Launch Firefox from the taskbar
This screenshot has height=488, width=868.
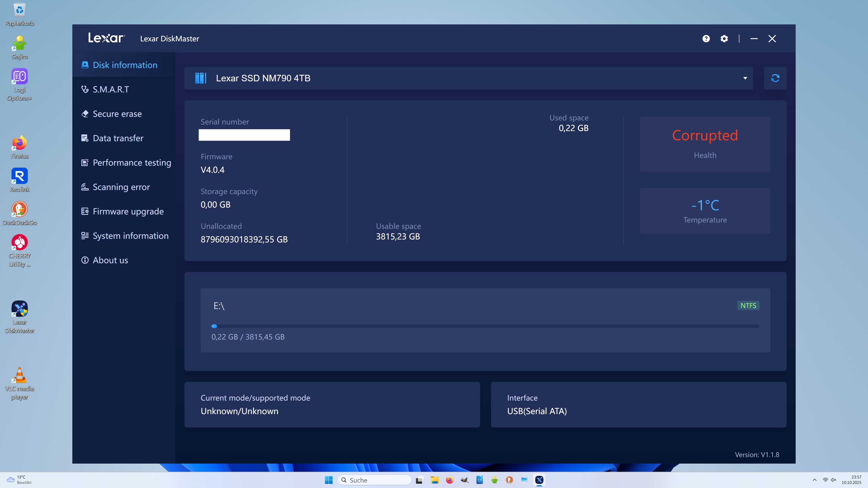click(449, 480)
